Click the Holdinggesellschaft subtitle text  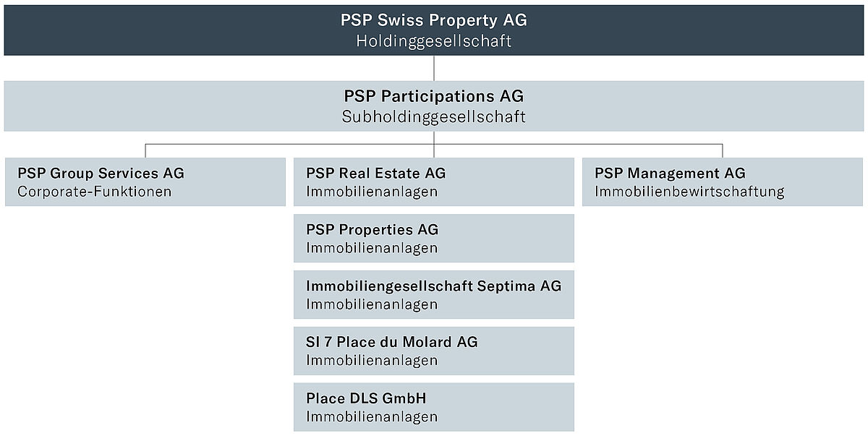point(434,41)
